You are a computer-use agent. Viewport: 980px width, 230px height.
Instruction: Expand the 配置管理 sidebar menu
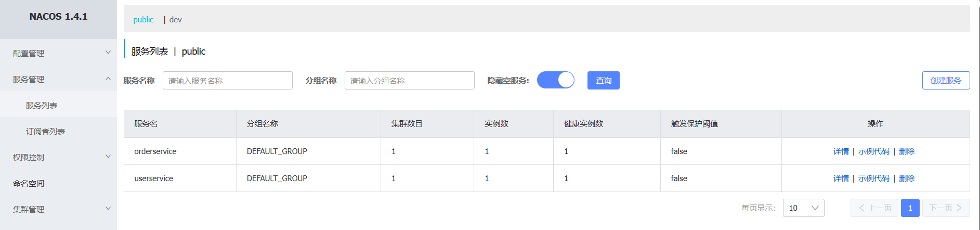point(58,53)
